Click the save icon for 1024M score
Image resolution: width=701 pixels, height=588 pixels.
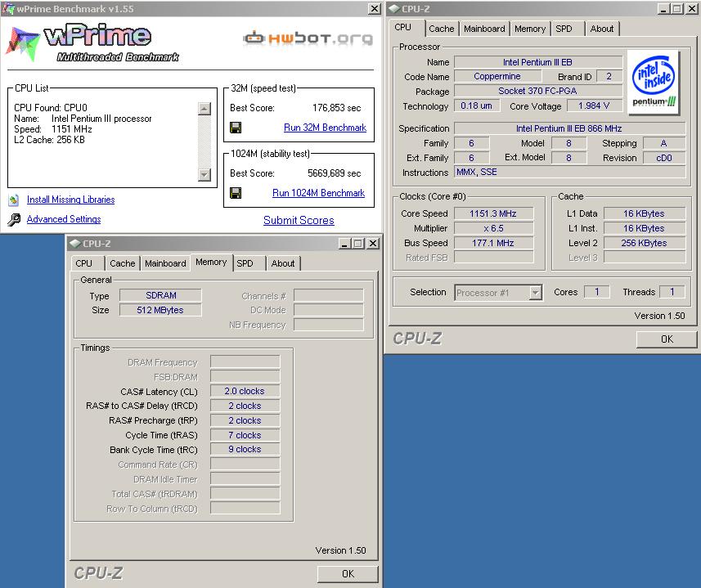pyautogui.click(x=236, y=193)
